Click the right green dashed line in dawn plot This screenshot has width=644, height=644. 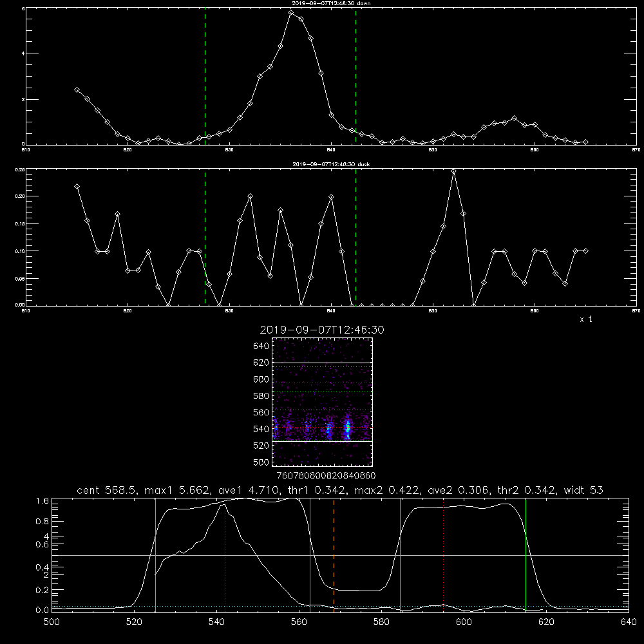tap(355, 76)
